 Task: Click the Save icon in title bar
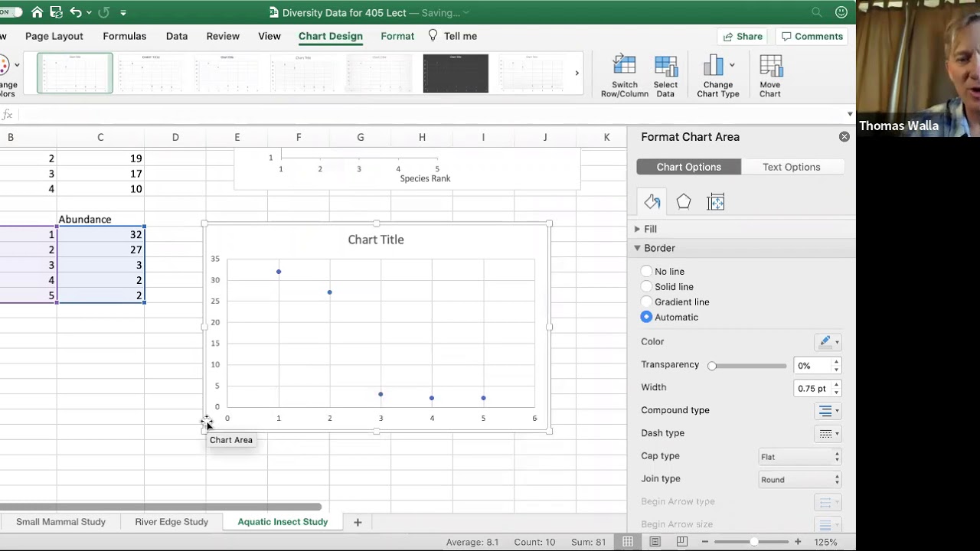click(x=56, y=12)
